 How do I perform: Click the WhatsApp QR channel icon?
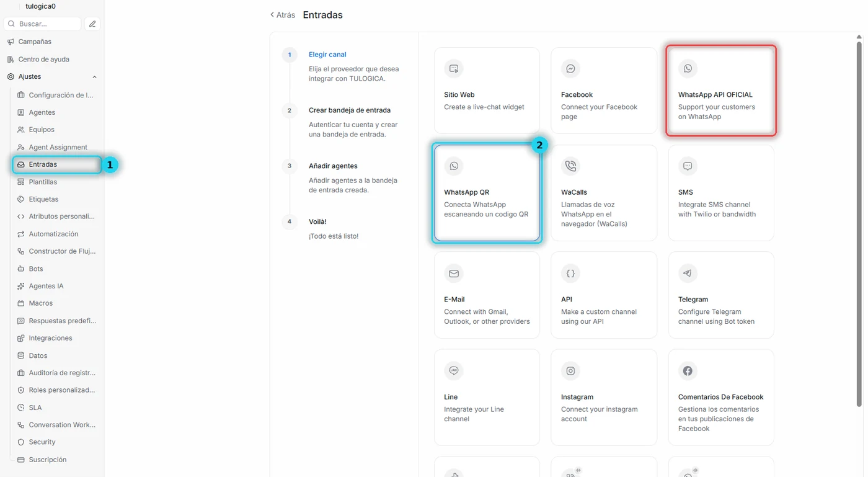[454, 166]
